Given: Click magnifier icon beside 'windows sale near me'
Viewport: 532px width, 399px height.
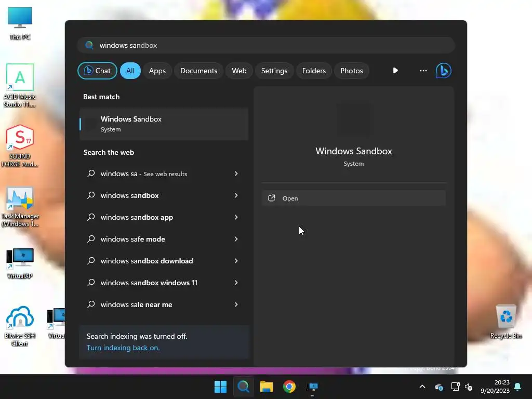Looking at the screenshot, I should [x=91, y=304].
